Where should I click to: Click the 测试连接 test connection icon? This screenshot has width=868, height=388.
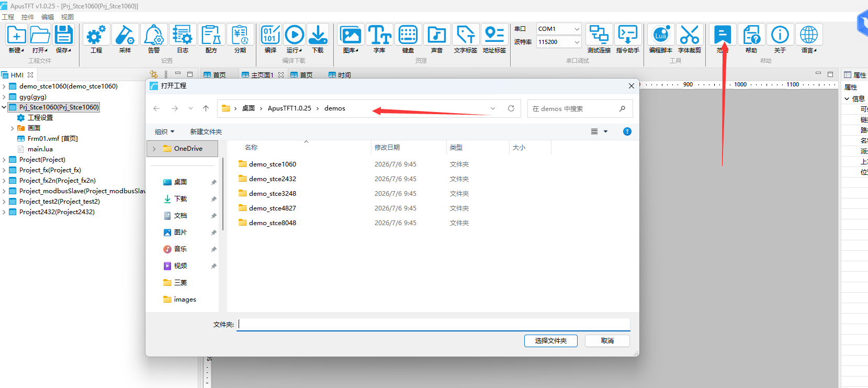(599, 35)
